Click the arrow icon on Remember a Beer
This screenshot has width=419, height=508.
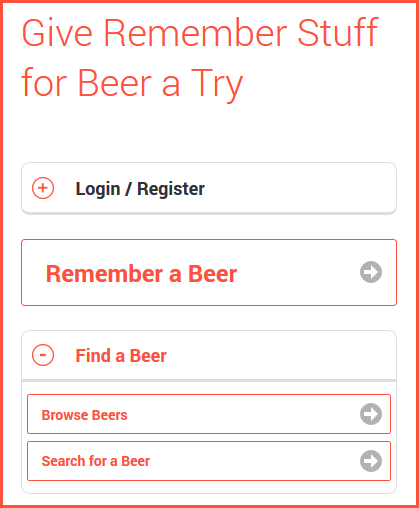click(x=371, y=272)
